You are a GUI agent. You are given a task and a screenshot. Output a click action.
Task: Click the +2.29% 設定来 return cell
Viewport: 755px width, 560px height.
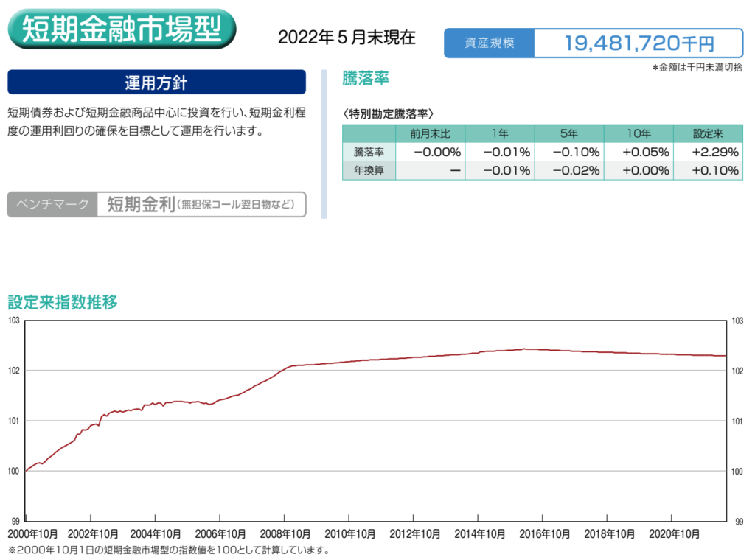[709, 153]
